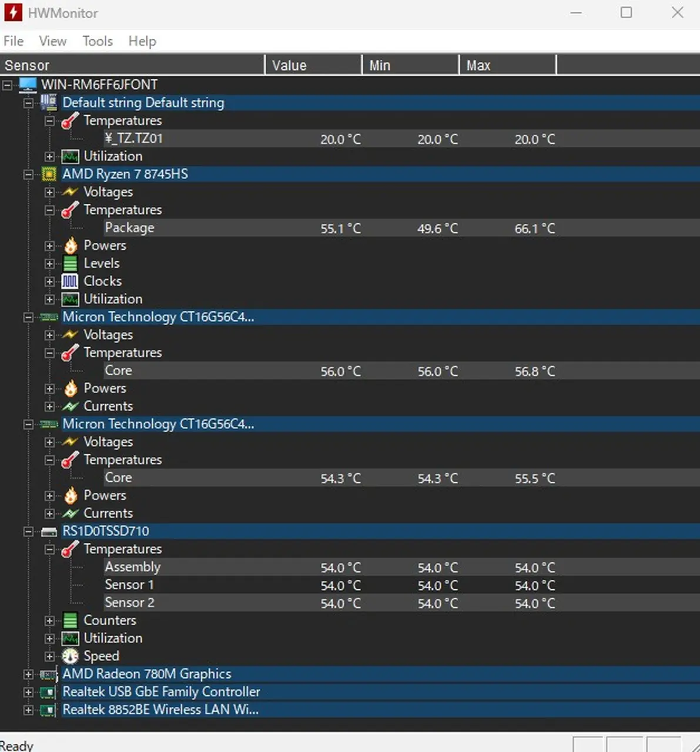
Task: Click the thermometer icon under Ryzen Temperatures
Action: [x=69, y=210]
